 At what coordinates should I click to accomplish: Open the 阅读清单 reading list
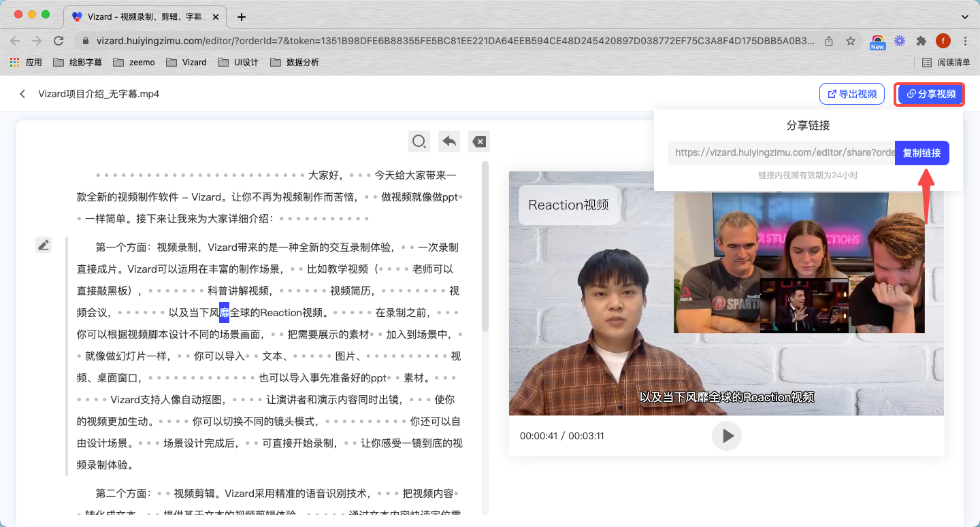click(x=947, y=63)
